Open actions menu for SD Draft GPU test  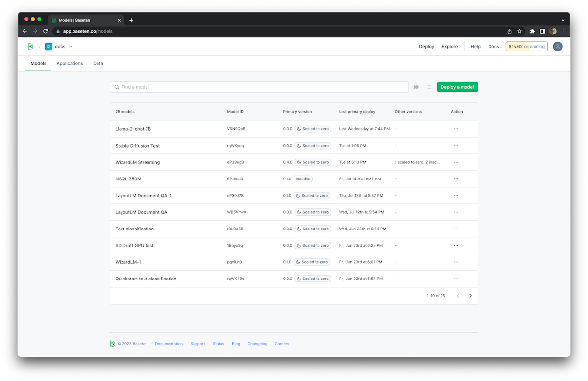click(x=456, y=245)
